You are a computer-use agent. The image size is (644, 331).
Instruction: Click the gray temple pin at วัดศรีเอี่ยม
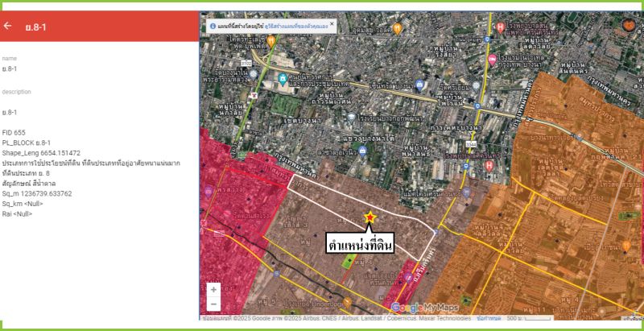pos(477,86)
